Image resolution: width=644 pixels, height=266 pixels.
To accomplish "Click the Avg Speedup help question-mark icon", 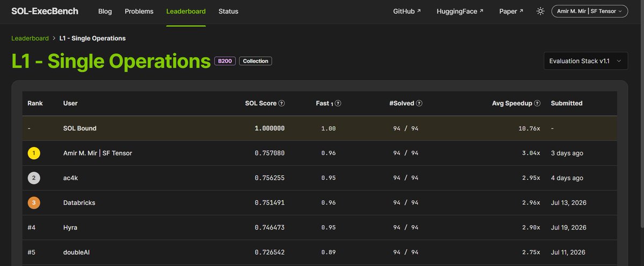I will 537,104.
